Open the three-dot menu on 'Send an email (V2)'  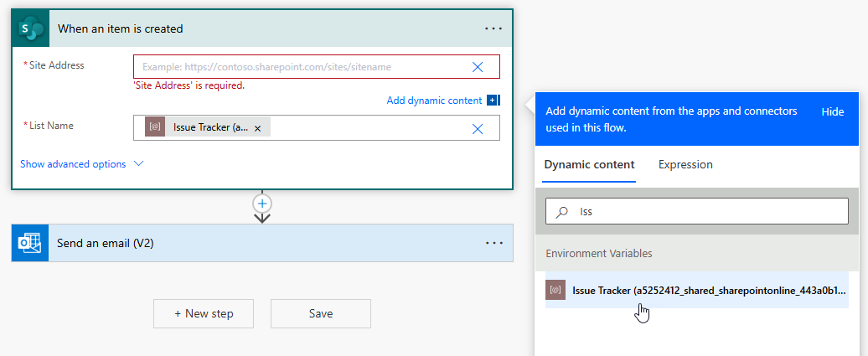493,243
